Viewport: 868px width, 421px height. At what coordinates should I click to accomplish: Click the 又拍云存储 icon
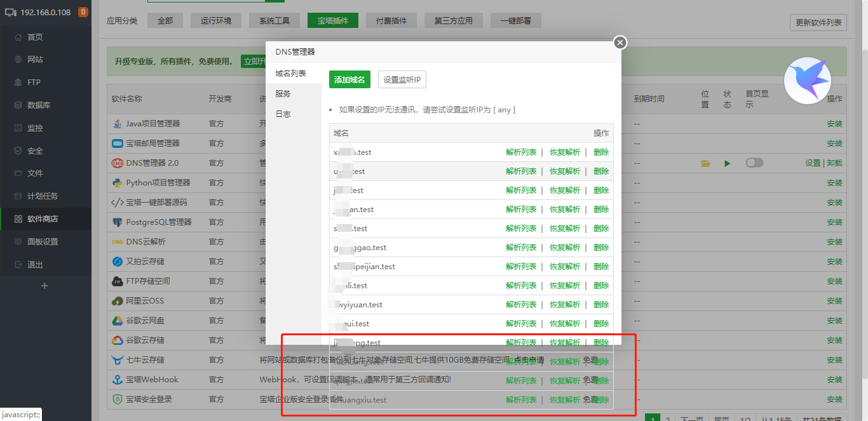tap(117, 262)
